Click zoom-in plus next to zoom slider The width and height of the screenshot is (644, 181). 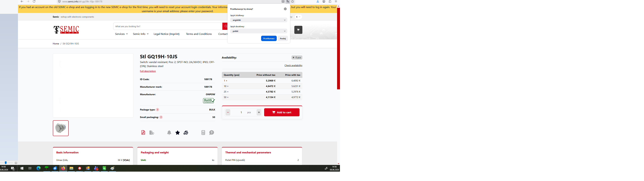[x=16, y=163]
